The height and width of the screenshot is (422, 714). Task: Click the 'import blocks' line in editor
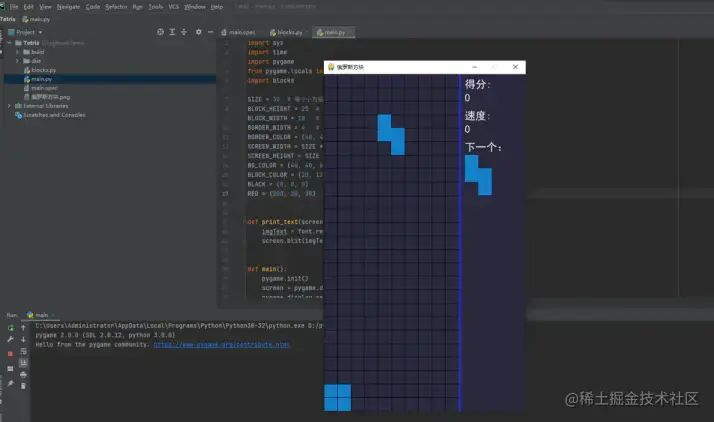271,81
